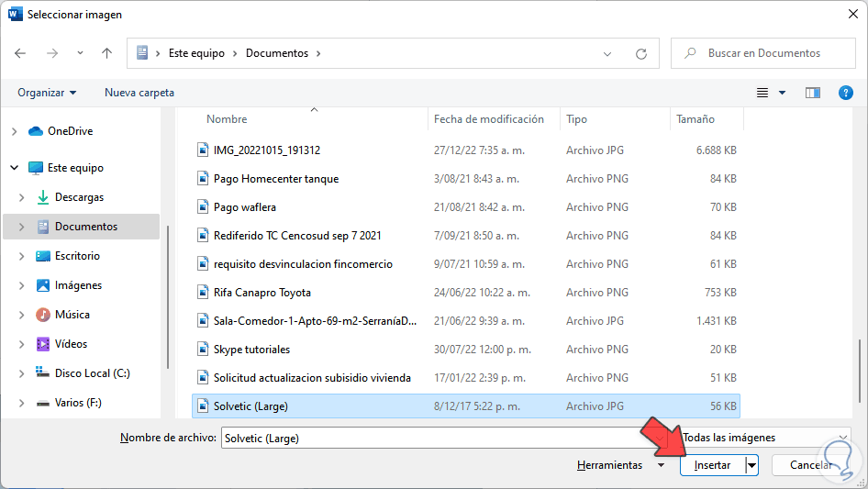Collapse the Este equipo tree node
Viewport: 868px width, 489px height.
click(x=14, y=168)
